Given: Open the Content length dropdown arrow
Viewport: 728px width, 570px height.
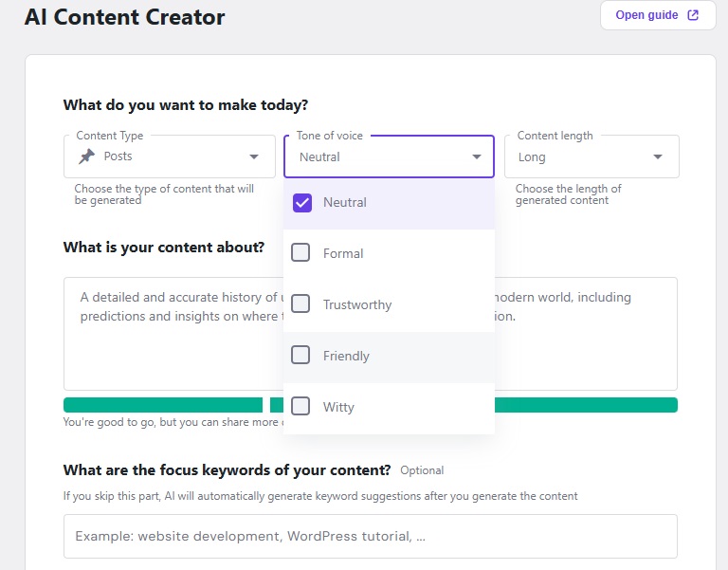Looking at the screenshot, I should 658,157.
